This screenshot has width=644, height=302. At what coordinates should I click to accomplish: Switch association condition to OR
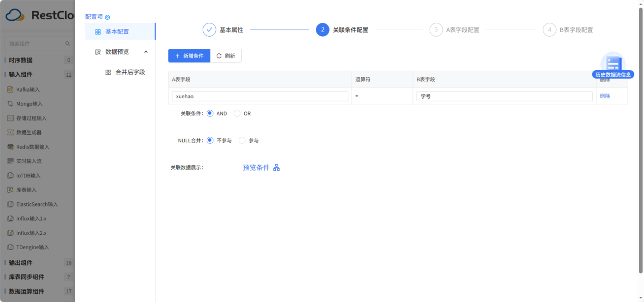click(237, 113)
